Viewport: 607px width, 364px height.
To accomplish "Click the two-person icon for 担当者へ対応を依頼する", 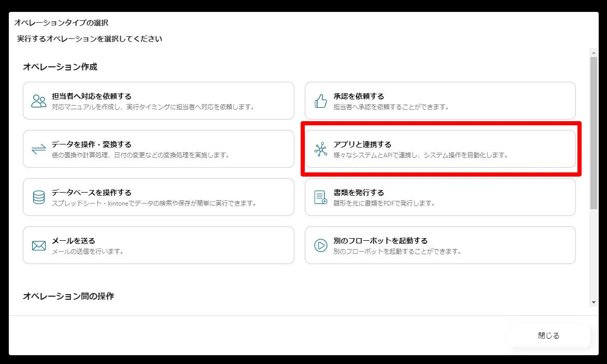I will [x=39, y=101].
